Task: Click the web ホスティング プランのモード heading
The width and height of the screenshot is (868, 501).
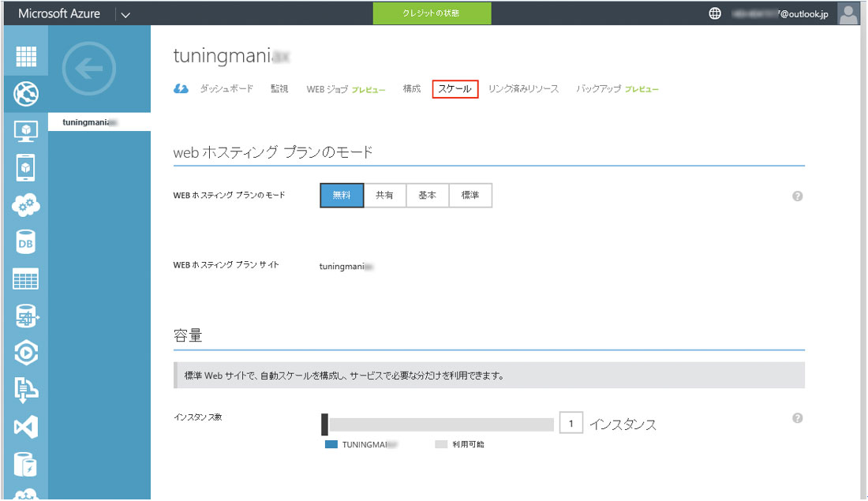Action: [273, 152]
